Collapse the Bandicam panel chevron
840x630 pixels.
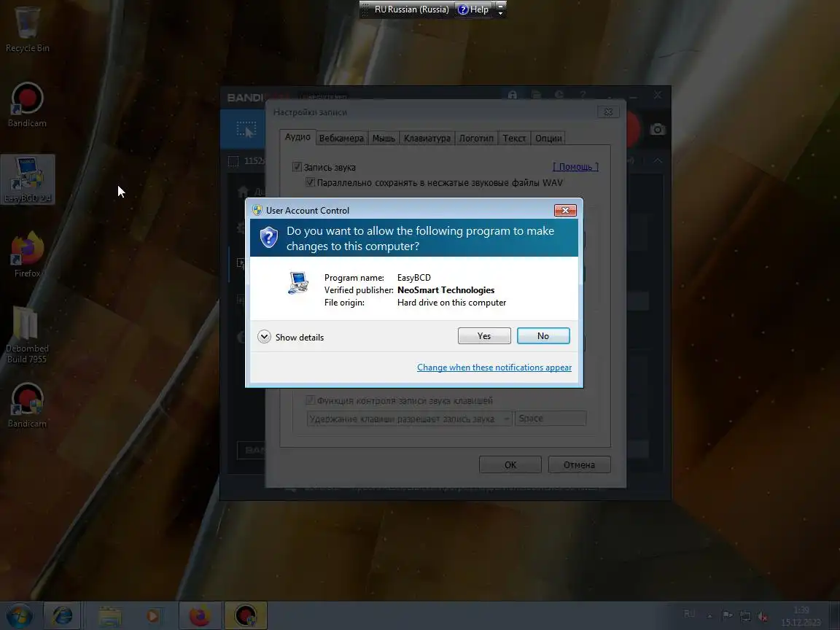657,160
